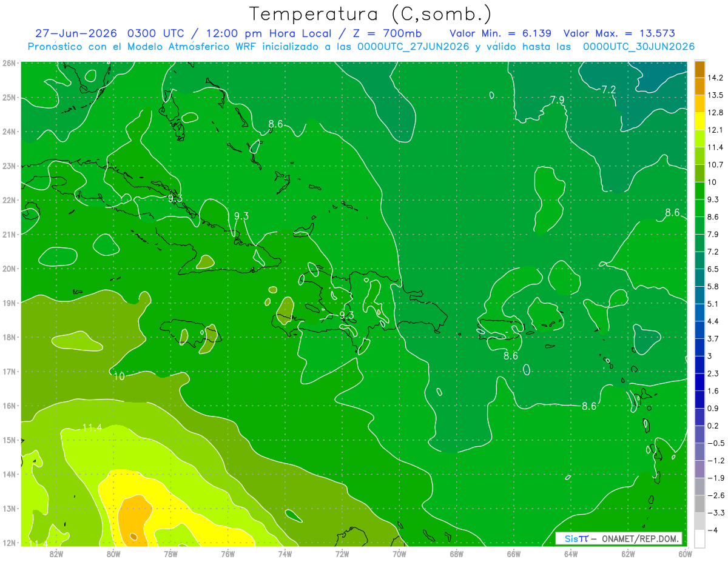The image size is (728, 562).
Task: Click the "78W" longitude axis label
Action: pos(170,554)
